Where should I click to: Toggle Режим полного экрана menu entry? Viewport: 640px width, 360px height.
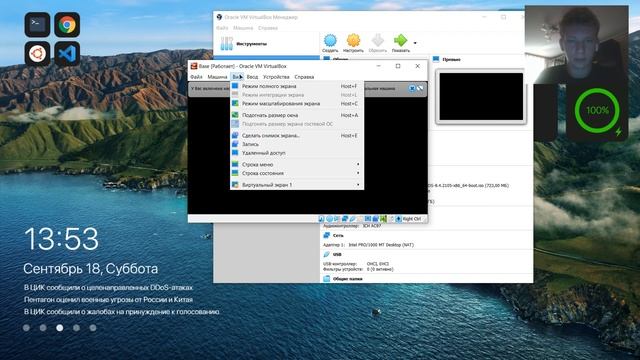pyautogui.click(x=297, y=86)
